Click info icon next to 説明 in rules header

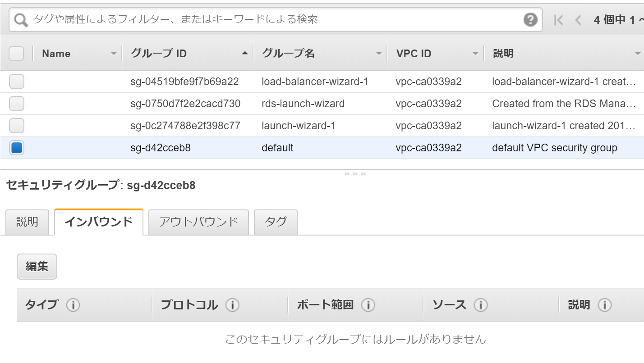click(x=604, y=305)
